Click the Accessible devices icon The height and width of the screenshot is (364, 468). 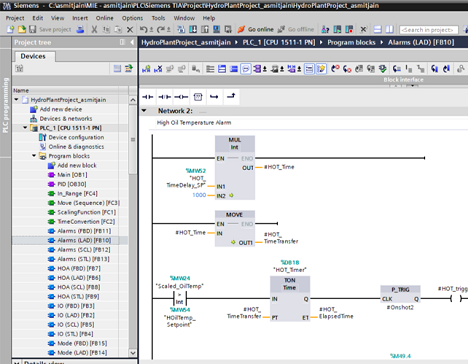point(325,29)
